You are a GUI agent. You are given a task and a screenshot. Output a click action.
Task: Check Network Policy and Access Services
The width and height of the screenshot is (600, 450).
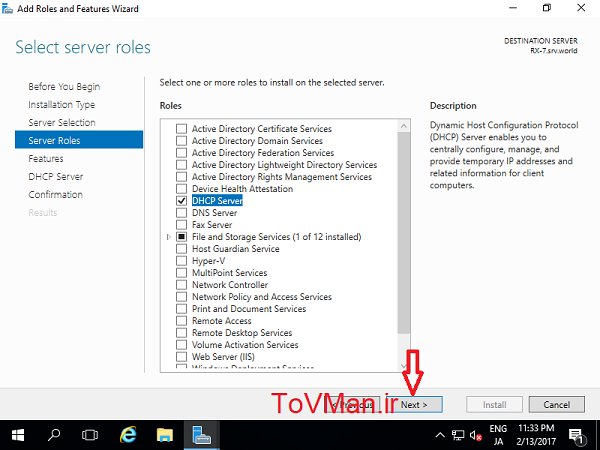(x=181, y=297)
